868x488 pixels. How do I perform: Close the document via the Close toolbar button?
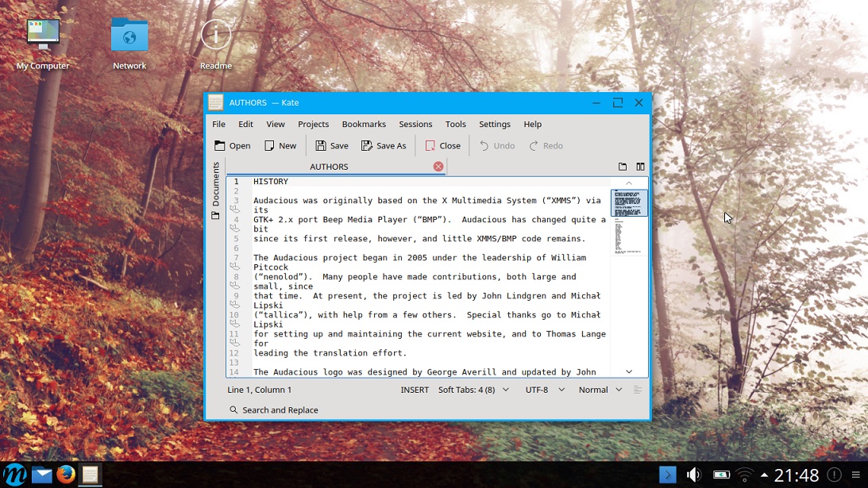click(x=442, y=145)
